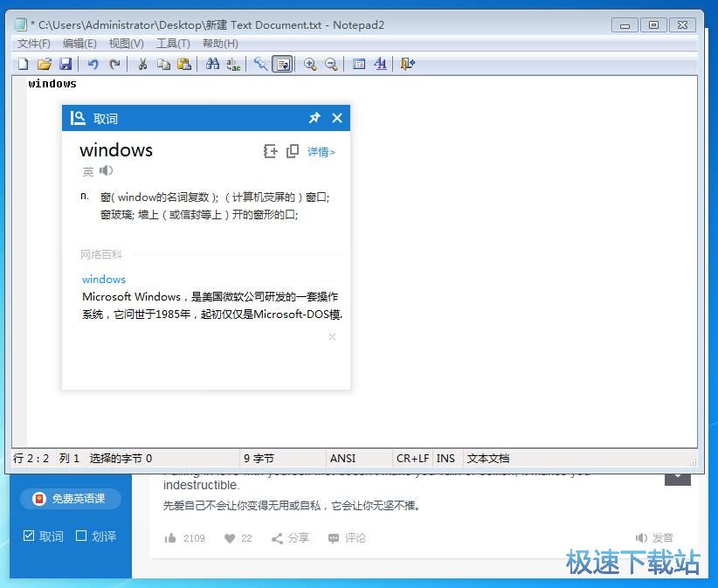Redo the last undone edit
Screen dimensions: 718x588
coord(114,64)
